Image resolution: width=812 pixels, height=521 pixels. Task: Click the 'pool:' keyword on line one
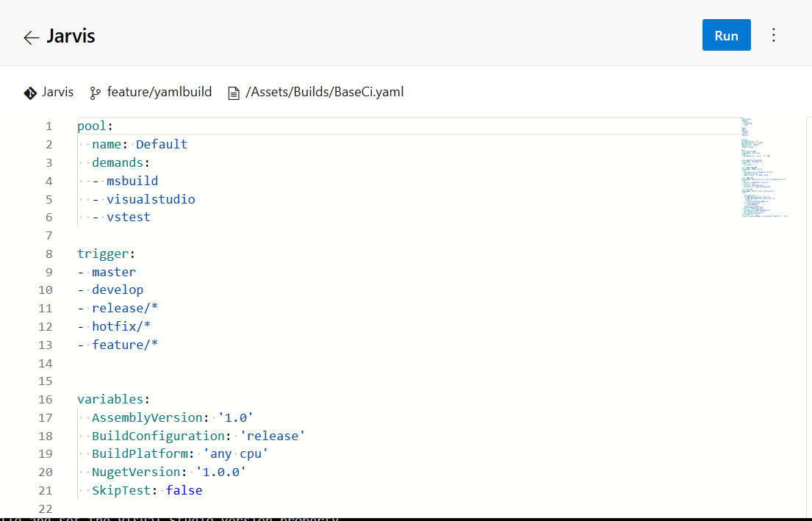[x=95, y=126]
